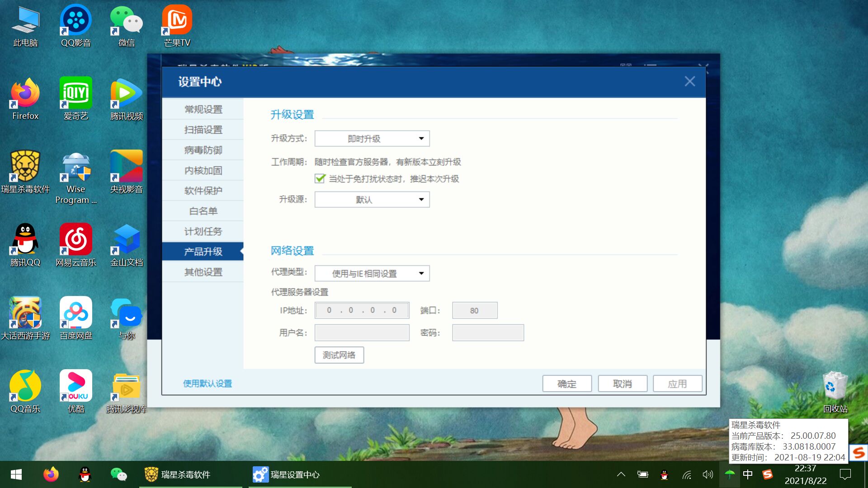Uncheck the 免打扰状态推迟升级 checkbox
The image size is (868, 488).
[x=320, y=178]
